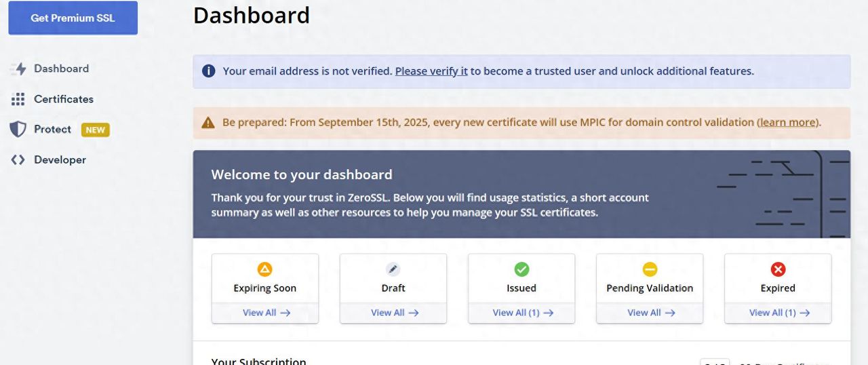Click the Draft pencil icon

[393, 269]
